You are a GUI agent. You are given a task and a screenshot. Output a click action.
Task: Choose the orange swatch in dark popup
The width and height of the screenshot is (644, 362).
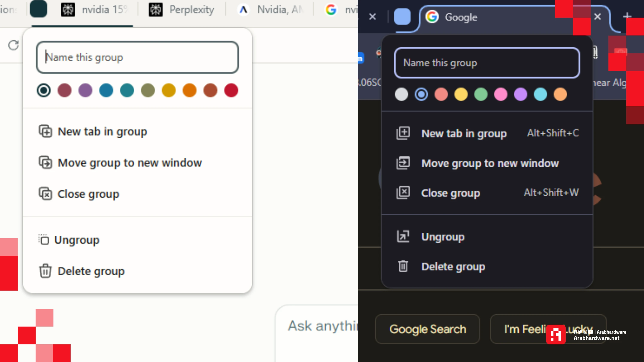(560, 94)
